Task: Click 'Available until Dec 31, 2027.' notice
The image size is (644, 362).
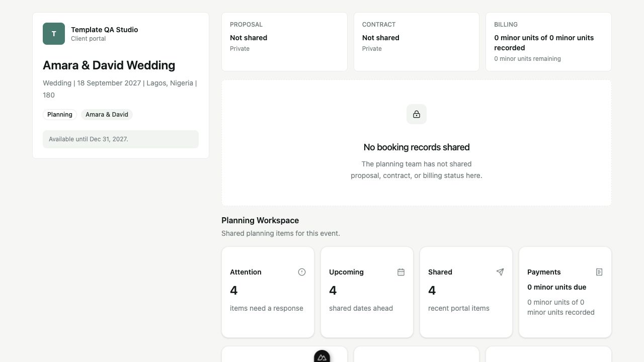Action: 121,139
